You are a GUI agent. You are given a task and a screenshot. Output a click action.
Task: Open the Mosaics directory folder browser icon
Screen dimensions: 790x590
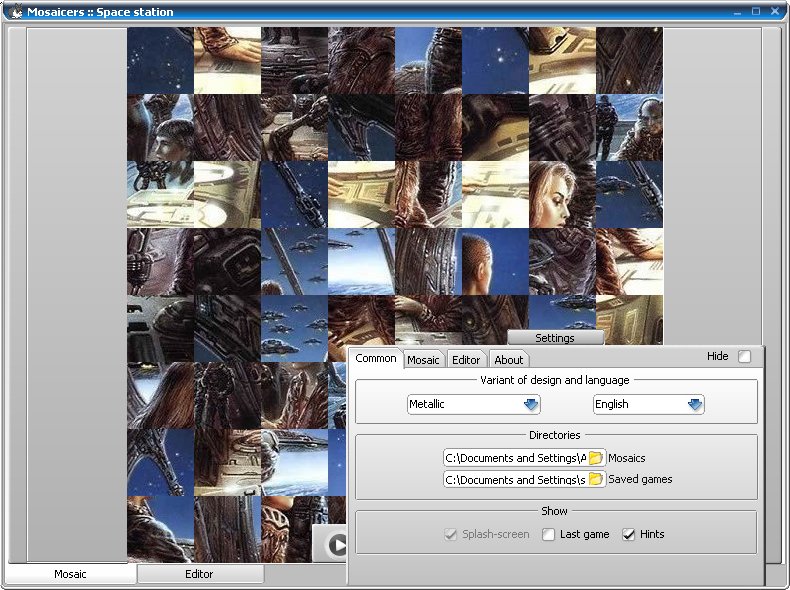click(x=596, y=457)
